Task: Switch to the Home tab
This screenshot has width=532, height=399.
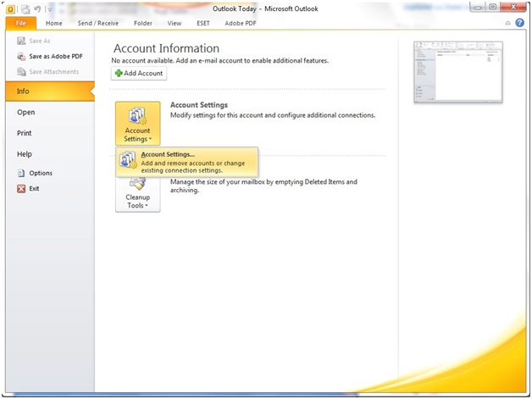Action: coord(54,23)
